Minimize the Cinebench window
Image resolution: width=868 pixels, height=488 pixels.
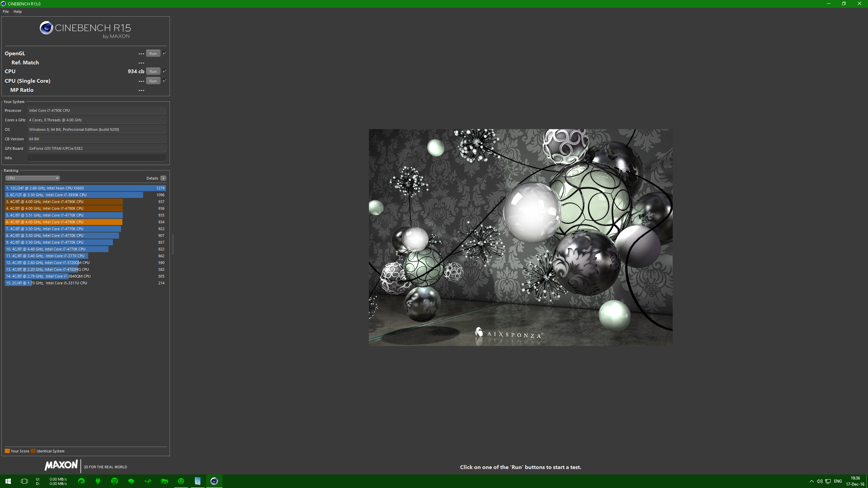pyautogui.click(x=829, y=4)
